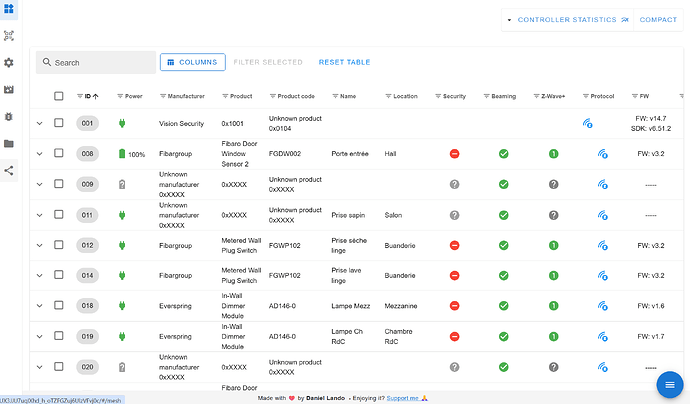Click Reset Table
Image resolution: width=690 pixels, height=404 pixels.
[344, 62]
